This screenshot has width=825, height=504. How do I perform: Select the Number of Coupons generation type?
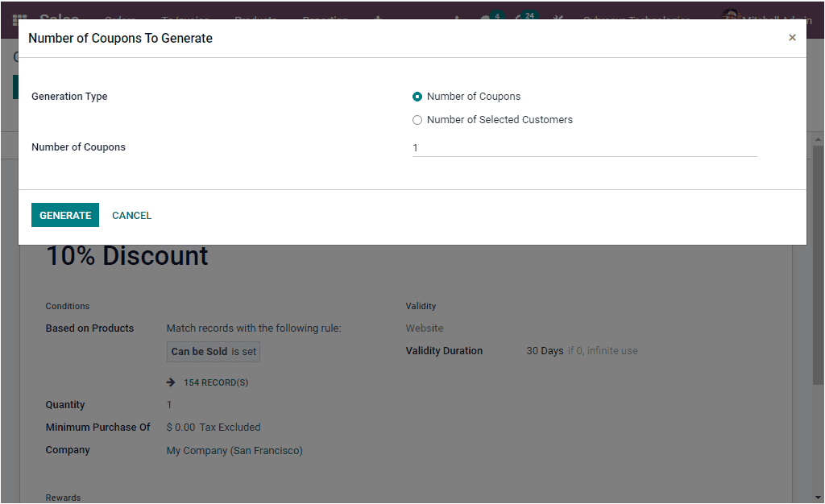tap(417, 96)
